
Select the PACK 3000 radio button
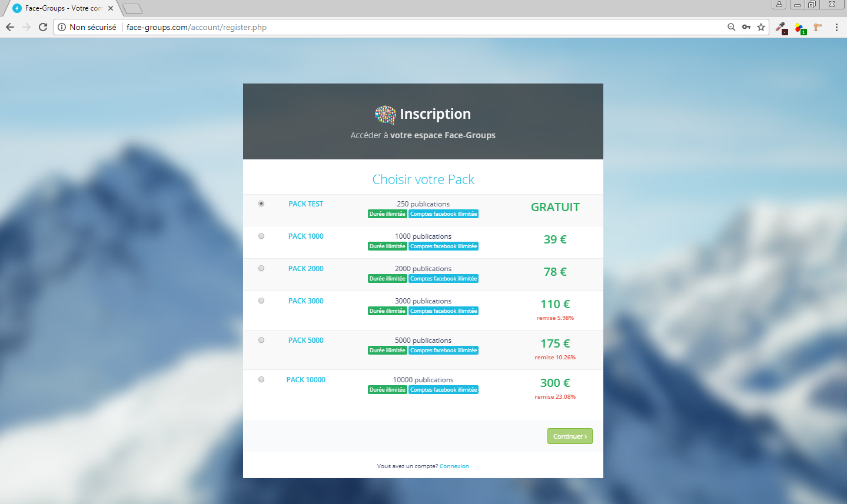click(x=261, y=301)
